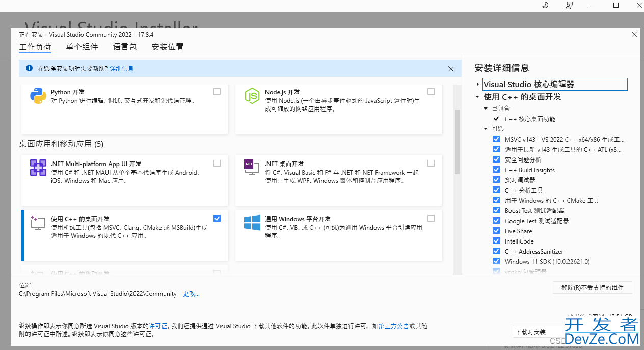Switch to 工作负荷 tab

click(x=35, y=47)
